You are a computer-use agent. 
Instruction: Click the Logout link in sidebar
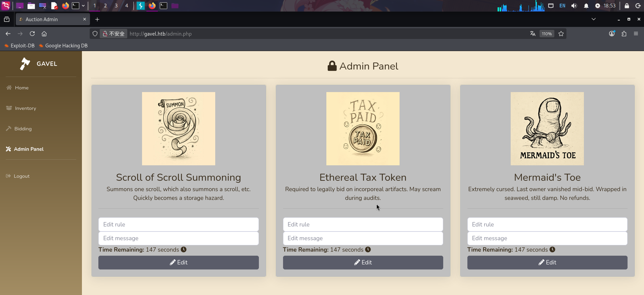pos(21,176)
